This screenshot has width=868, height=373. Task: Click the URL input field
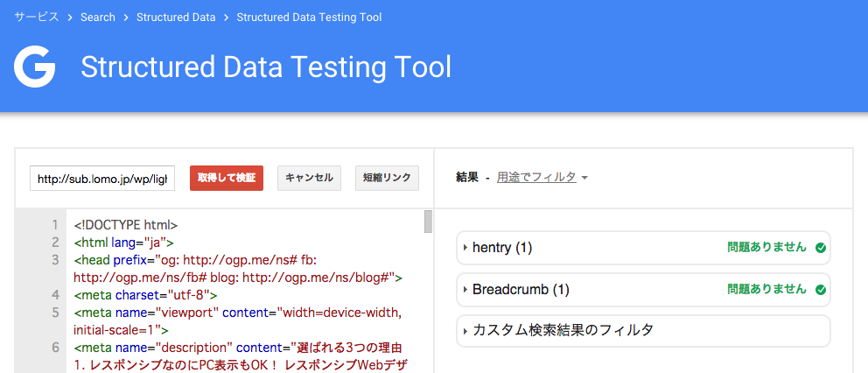tap(102, 179)
